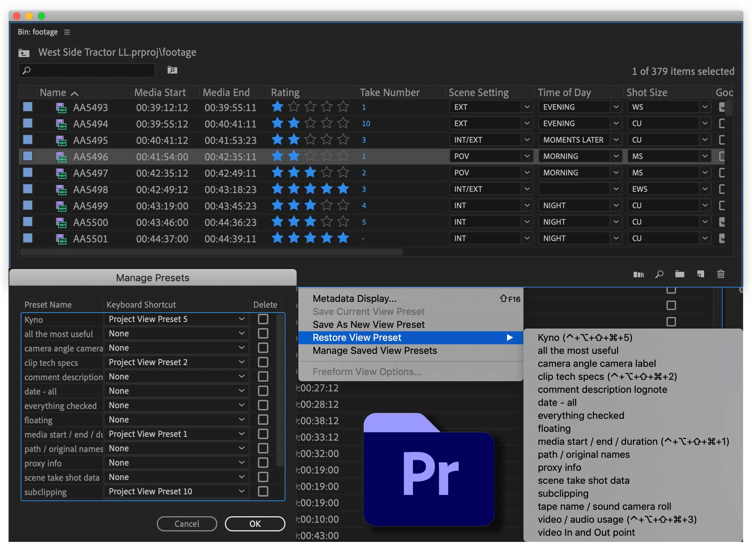Click the parent folder navigate-up icon
This screenshot has height=560, width=752.
pyautogui.click(x=24, y=53)
